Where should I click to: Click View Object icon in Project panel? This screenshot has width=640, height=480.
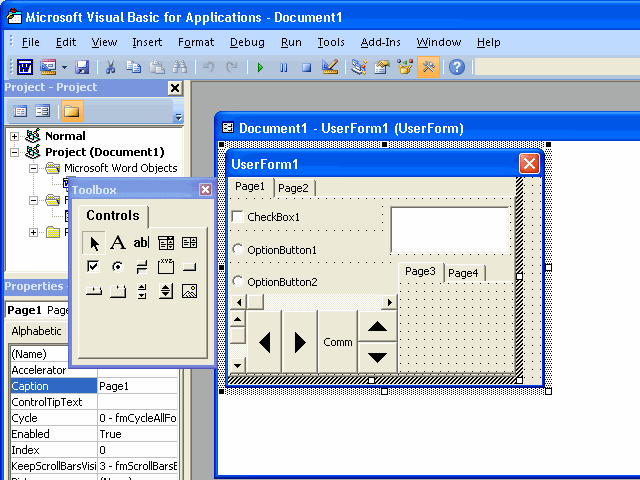[42, 111]
